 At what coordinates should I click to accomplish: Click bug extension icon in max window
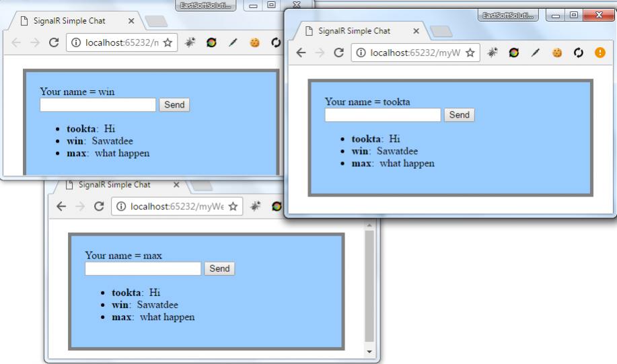pyautogui.click(x=256, y=206)
